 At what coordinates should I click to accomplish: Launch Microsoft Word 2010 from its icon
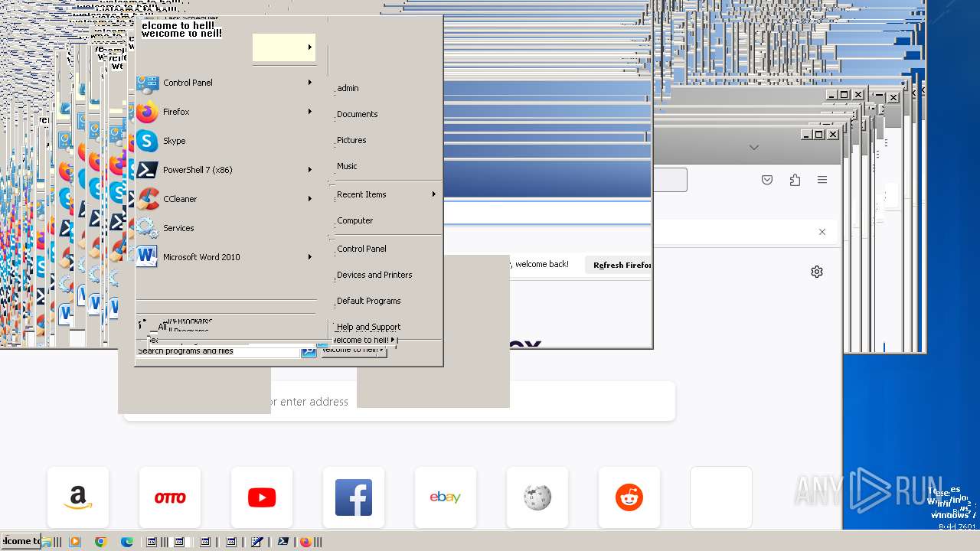click(x=147, y=257)
